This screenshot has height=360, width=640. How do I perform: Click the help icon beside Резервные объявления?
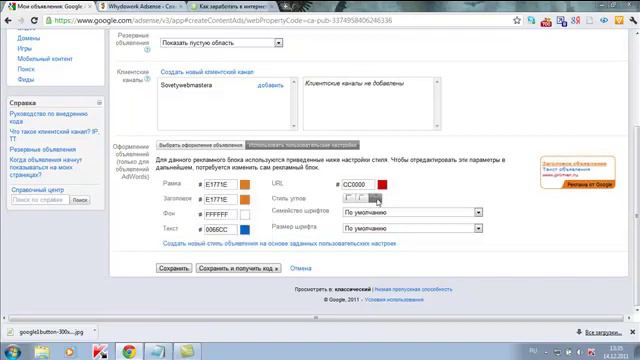(x=147, y=50)
